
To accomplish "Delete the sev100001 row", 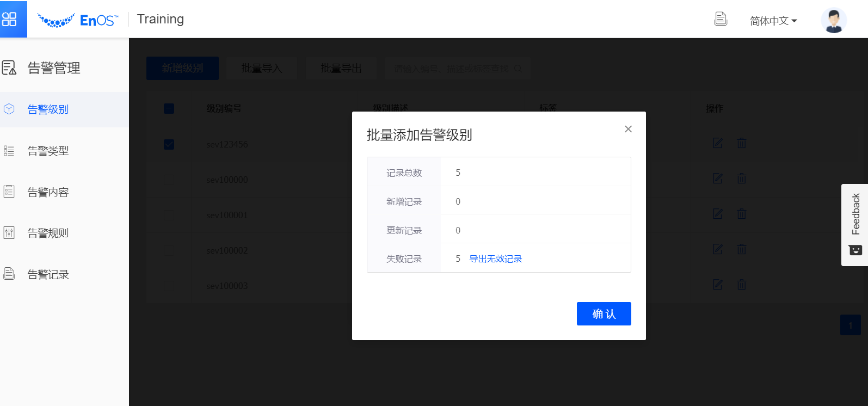I will [x=742, y=214].
